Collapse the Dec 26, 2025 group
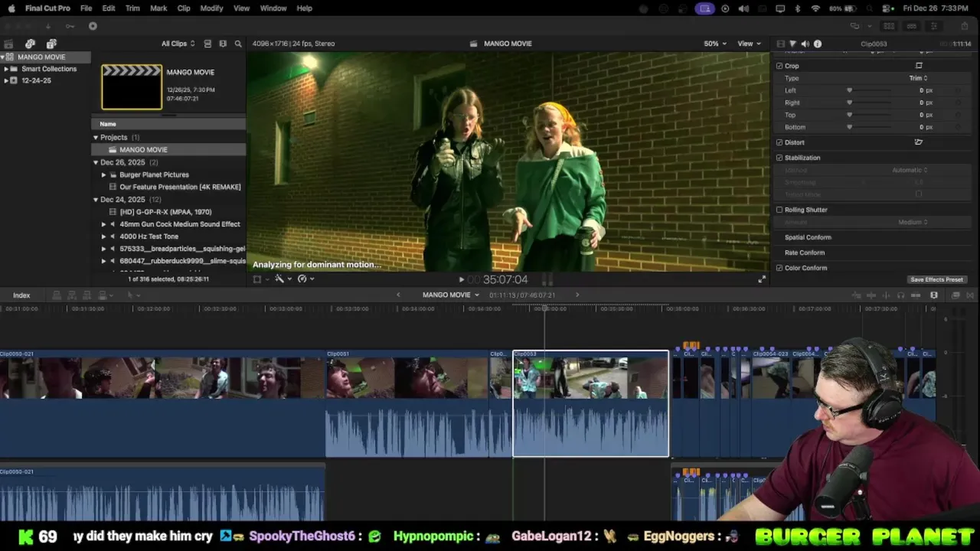The image size is (980, 551). coord(96,162)
